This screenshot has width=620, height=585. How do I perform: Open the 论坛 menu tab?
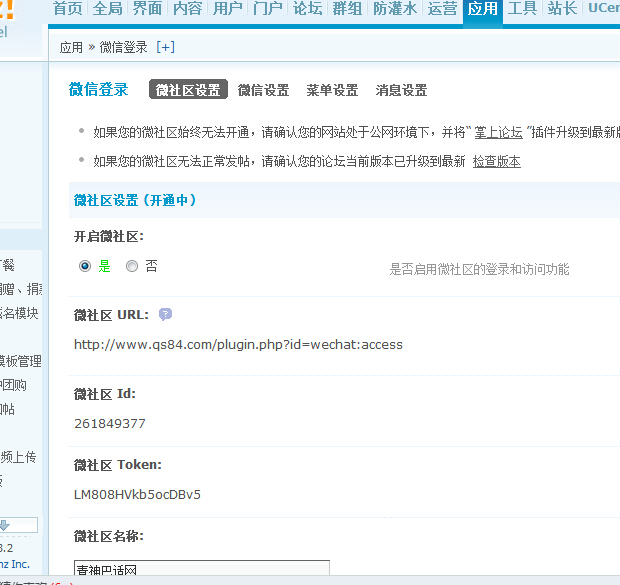point(308,8)
